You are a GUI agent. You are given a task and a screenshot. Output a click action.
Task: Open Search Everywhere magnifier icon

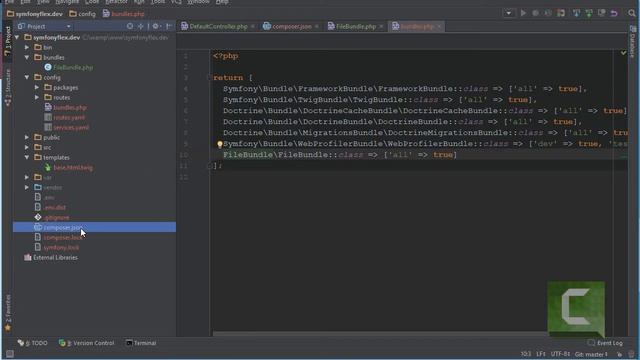(x=632, y=13)
